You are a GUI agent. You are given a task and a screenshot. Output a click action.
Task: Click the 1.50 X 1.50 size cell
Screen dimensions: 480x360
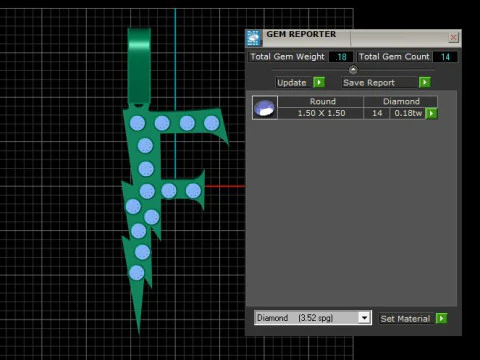click(x=321, y=113)
